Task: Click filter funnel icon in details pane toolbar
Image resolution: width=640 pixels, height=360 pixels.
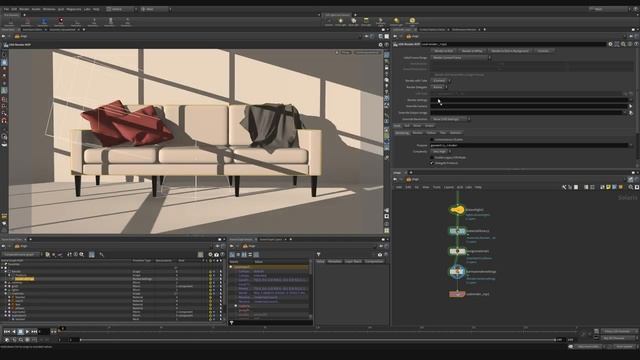Action: [318, 254]
